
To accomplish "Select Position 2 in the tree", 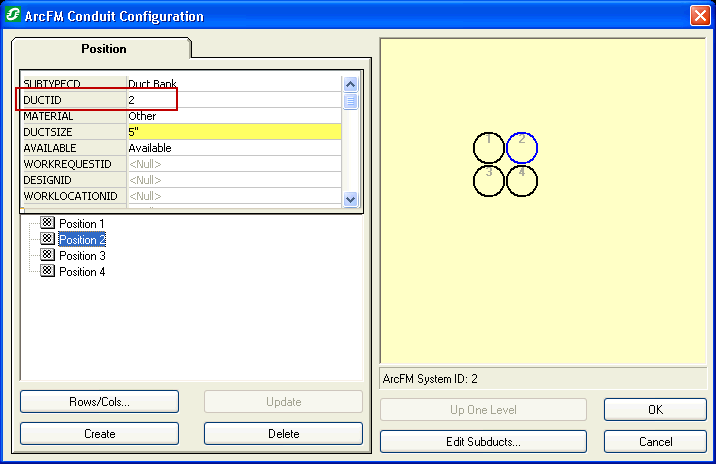I will [82, 240].
